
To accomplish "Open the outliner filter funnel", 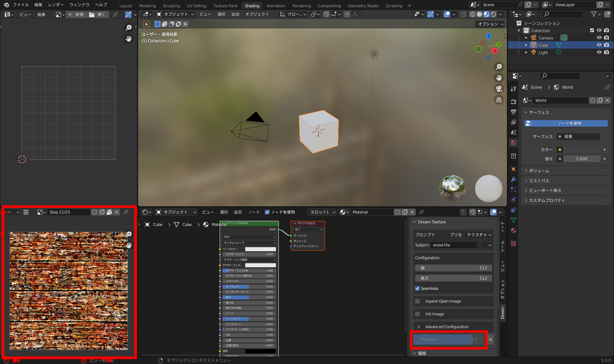I will pyautogui.click(x=594, y=14).
